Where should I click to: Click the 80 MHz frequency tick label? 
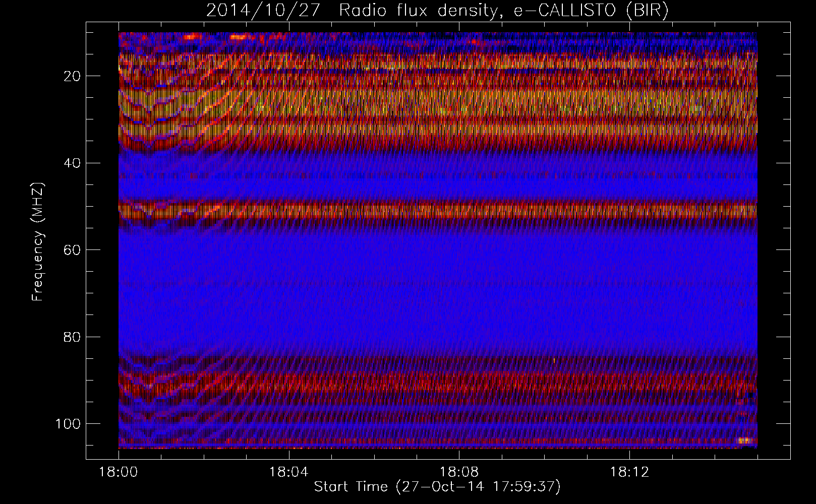tap(72, 337)
